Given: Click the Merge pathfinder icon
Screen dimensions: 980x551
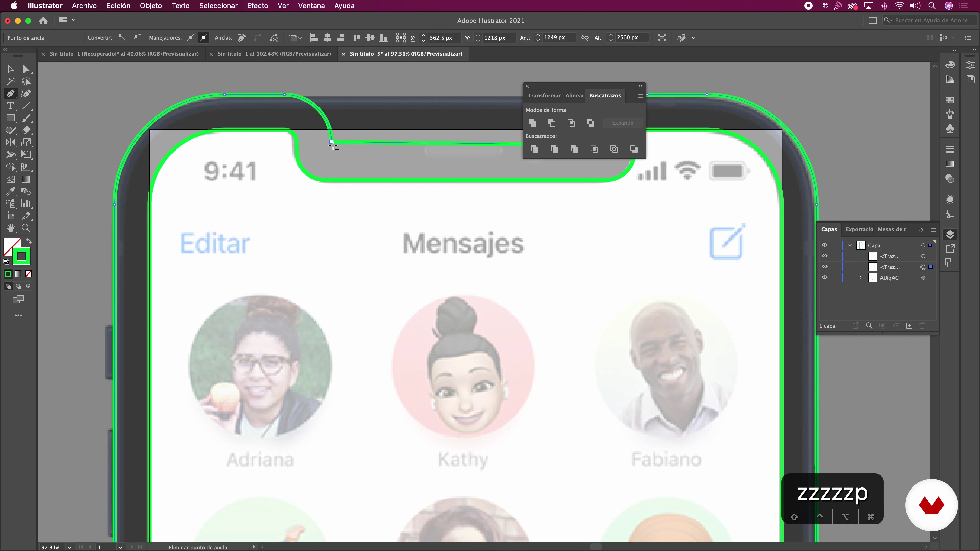Looking at the screenshot, I should coord(574,149).
